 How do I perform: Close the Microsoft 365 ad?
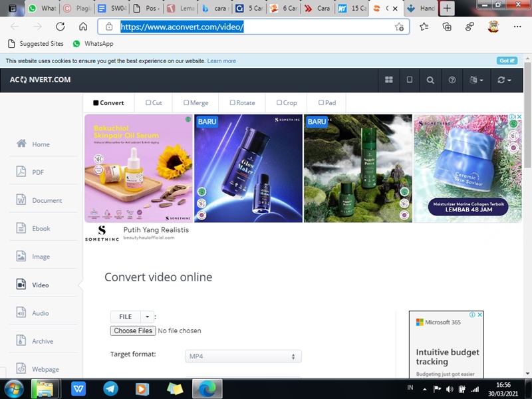click(x=479, y=315)
